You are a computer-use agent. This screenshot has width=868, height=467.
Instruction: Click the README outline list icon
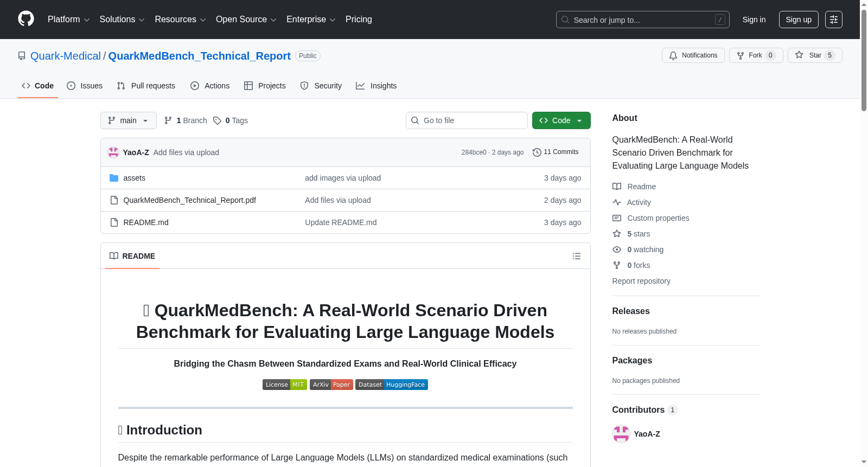[577, 256]
